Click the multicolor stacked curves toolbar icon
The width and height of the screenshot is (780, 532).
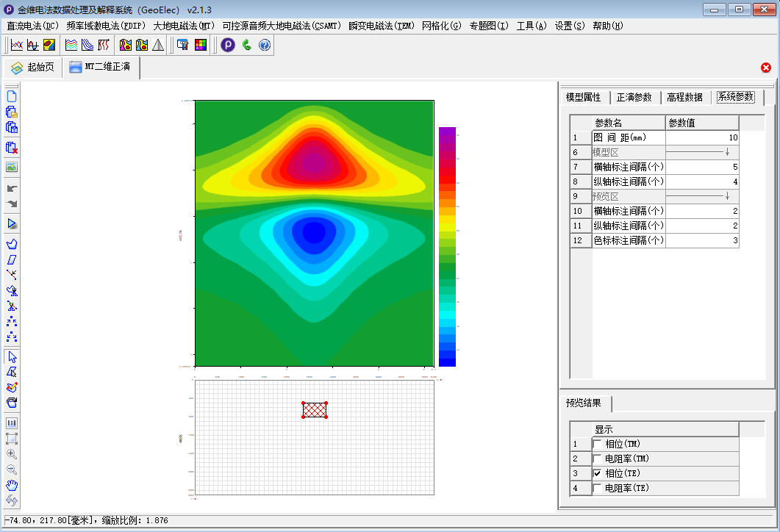[71, 46]
